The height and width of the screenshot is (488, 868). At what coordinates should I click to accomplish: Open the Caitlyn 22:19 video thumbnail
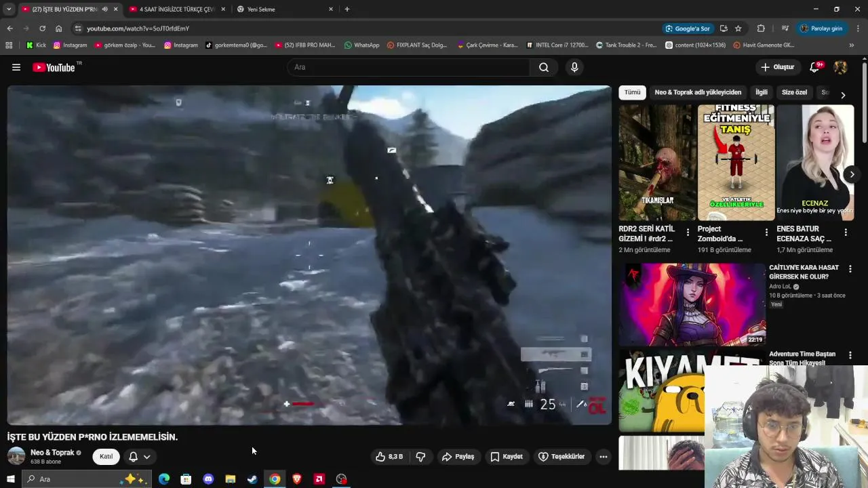click(x=692, y=304)
